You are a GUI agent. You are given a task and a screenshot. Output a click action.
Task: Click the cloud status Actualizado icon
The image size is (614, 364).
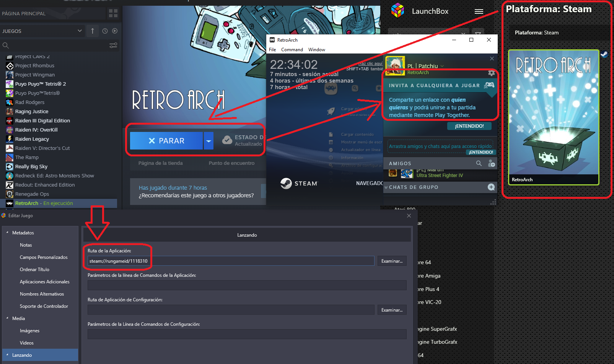[x=227, y=140]
